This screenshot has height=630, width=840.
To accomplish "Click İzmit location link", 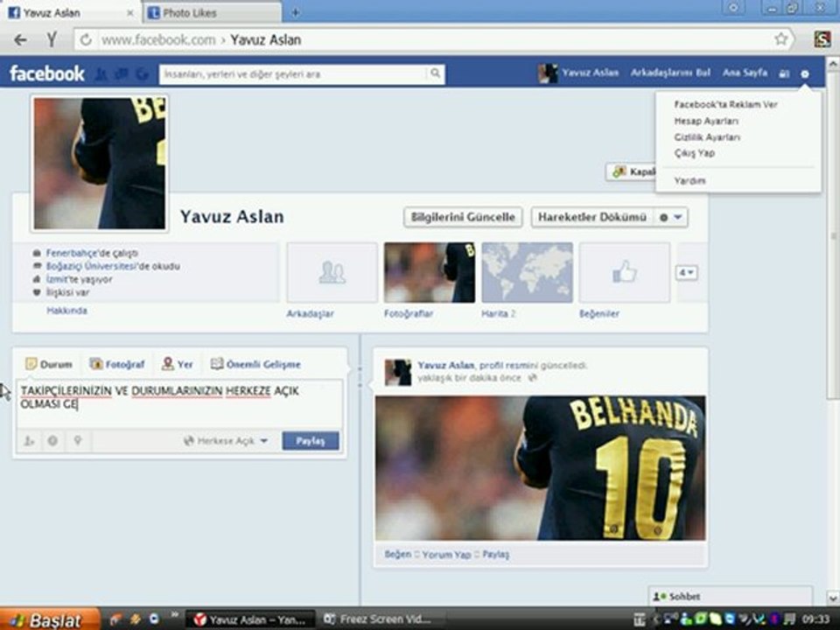I will (x=55, y=279).
